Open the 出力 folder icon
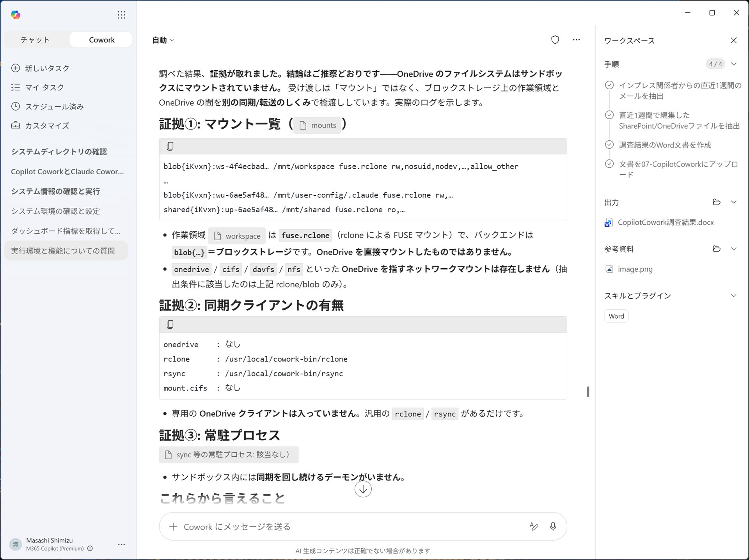The width and height of the screenshot is (749, 560). click(x=716, y=202)
